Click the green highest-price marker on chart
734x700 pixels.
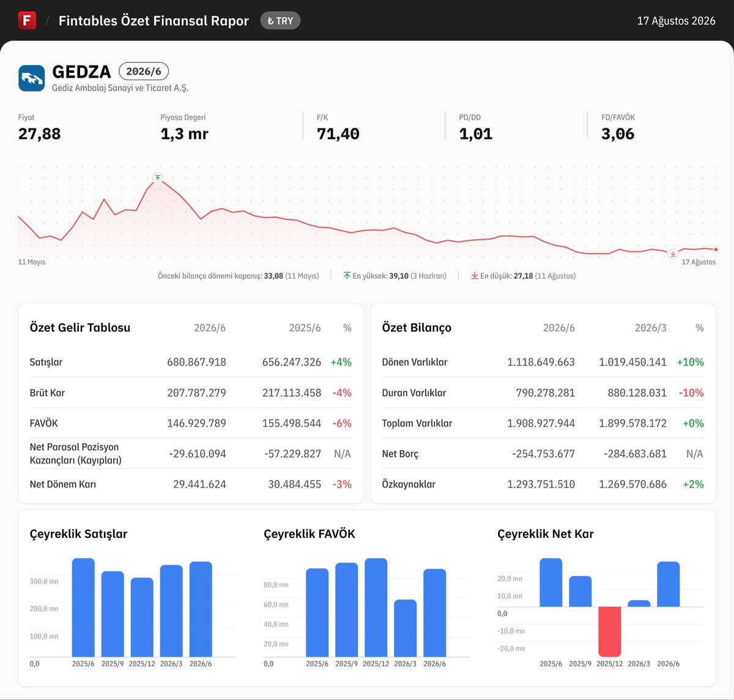(158, 178)
